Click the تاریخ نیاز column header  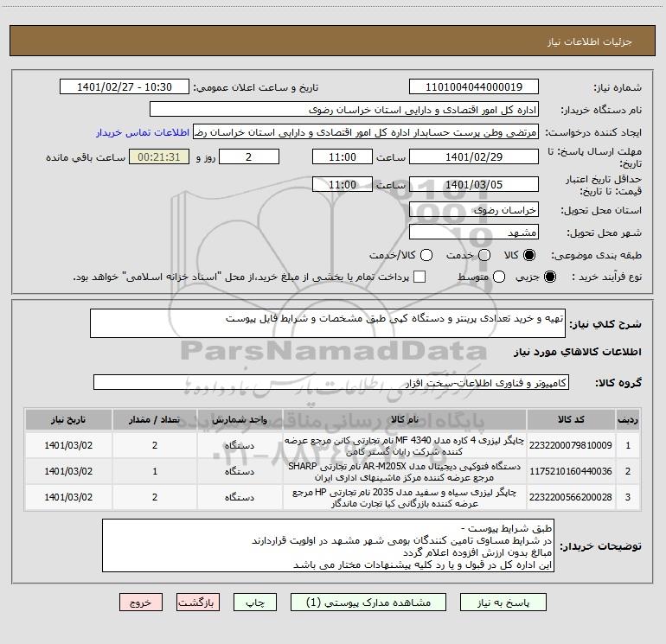coord(68,419)
